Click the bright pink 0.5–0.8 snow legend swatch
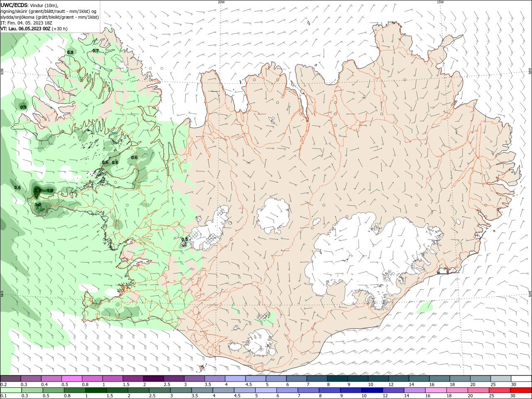Screen dimensions: 532x399 coord(72,379)
